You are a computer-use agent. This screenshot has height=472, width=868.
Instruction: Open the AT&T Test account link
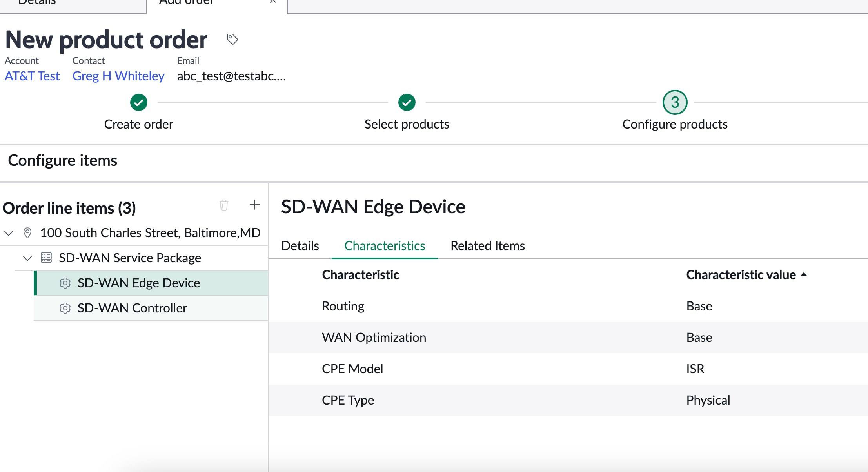coord(32,76)
